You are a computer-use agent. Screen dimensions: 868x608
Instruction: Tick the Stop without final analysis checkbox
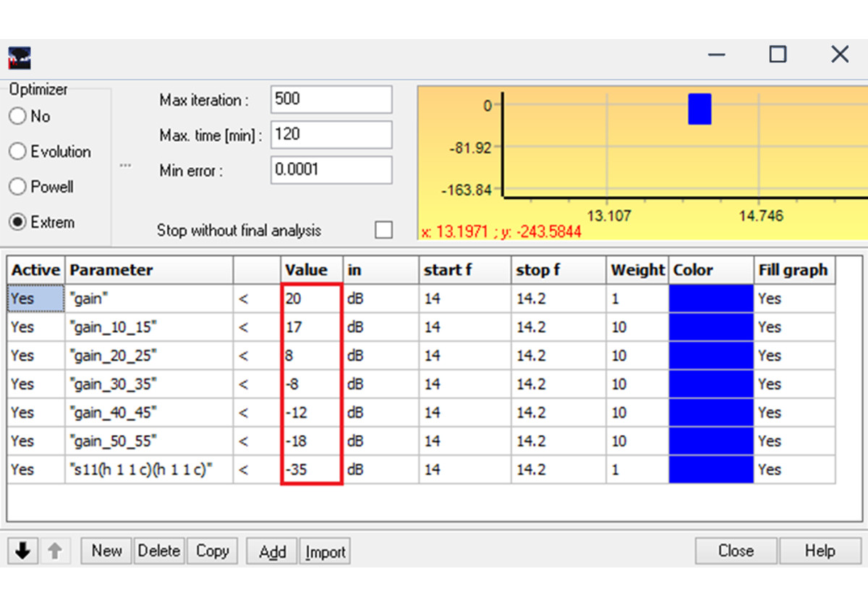pos(384,230)
